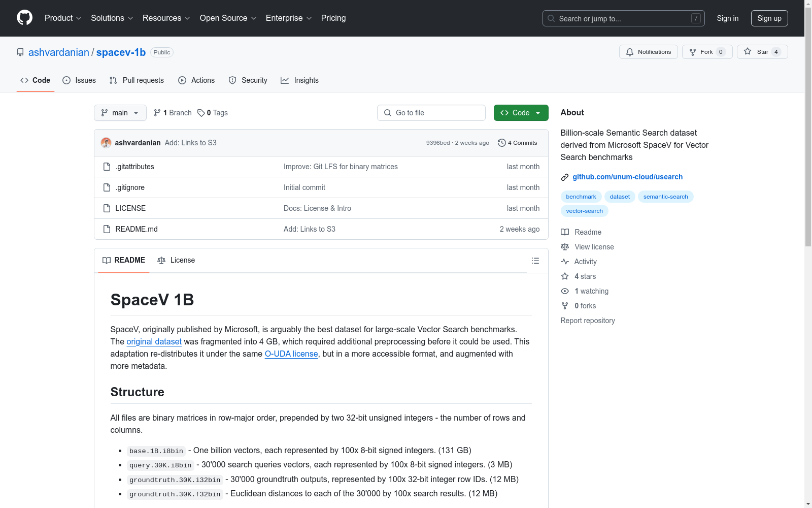Open the README.md file
This screenshot has width=812, height=508.
137,229
